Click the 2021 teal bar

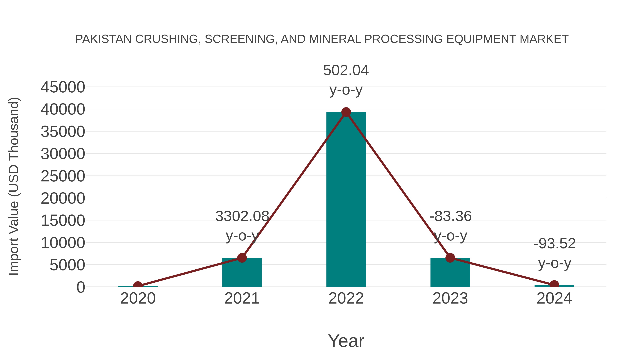tap(242, 272)
